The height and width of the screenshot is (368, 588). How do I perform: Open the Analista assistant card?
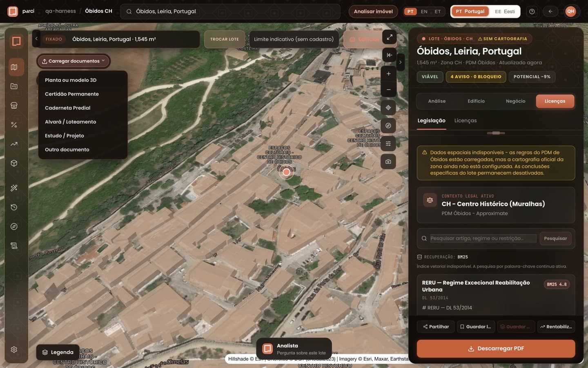click(294, 349)
